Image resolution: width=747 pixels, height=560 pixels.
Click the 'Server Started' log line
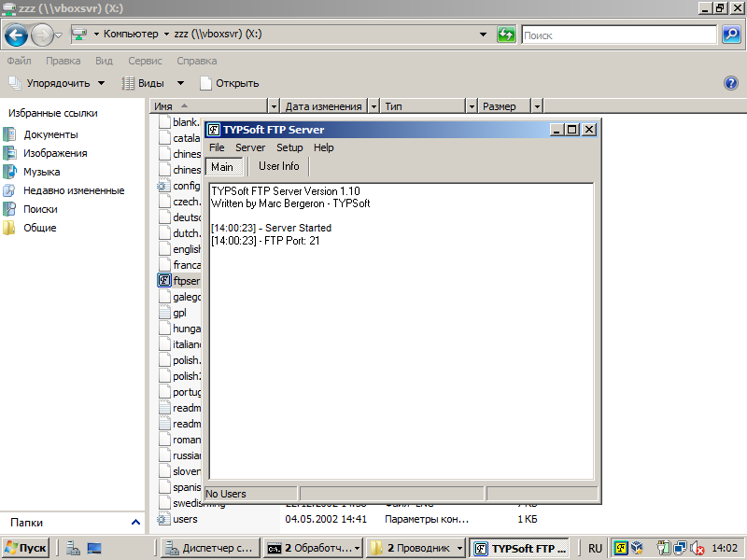271,228
